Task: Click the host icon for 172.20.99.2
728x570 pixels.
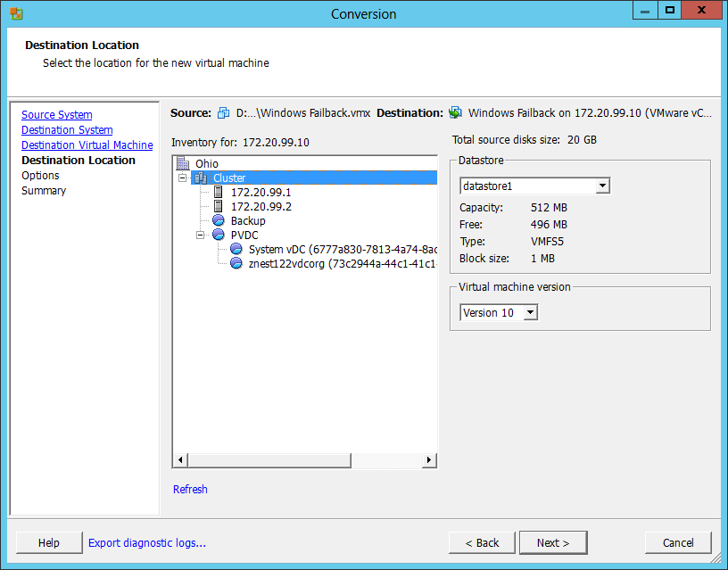Action: 219,206
